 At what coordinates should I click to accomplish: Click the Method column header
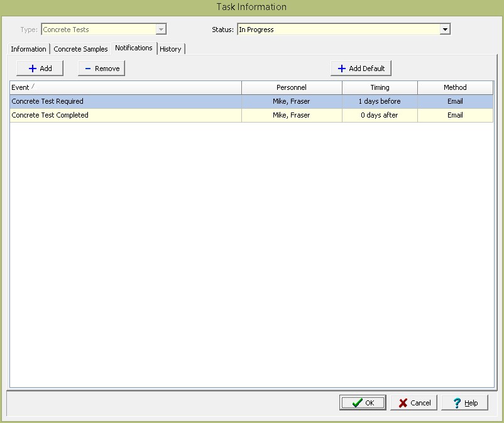[x=455, y=87]
